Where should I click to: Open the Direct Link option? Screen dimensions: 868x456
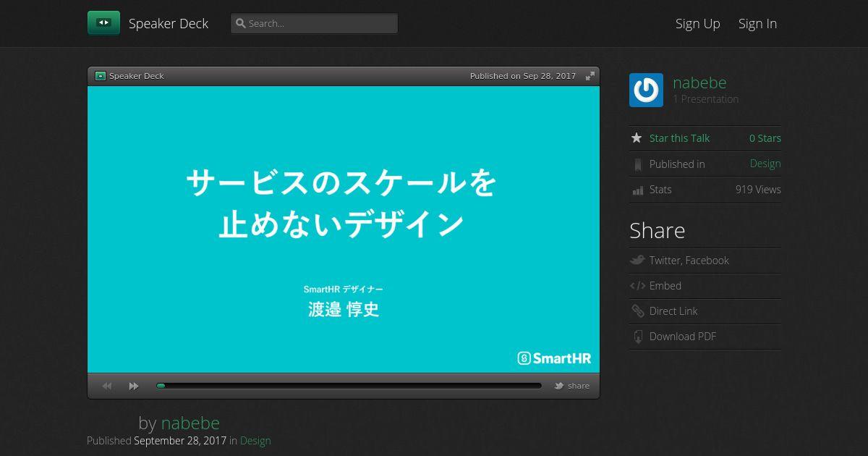click(673, 311)
